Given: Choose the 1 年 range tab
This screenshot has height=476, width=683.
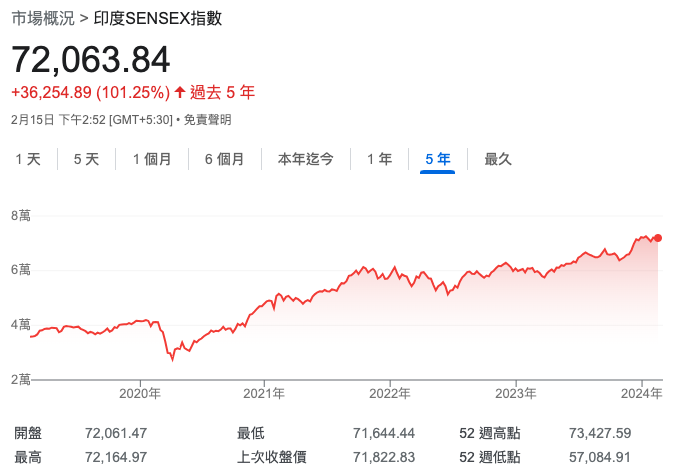Looking at the screenshot, I should tap(379, 159).
